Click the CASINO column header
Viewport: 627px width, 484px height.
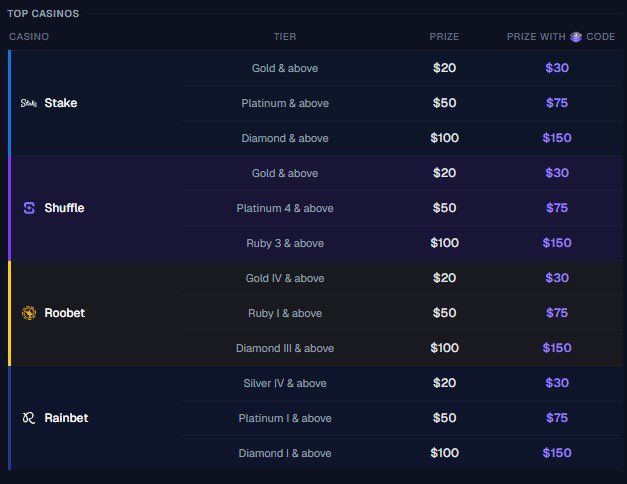click(x=29, y=37)
